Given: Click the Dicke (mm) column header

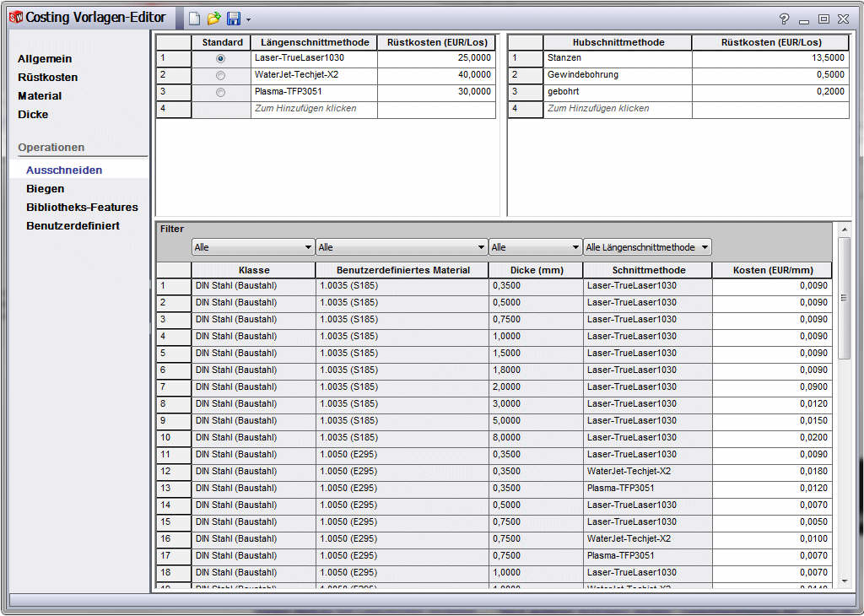Looking at the screenshot, I should [x=536, y=270].
